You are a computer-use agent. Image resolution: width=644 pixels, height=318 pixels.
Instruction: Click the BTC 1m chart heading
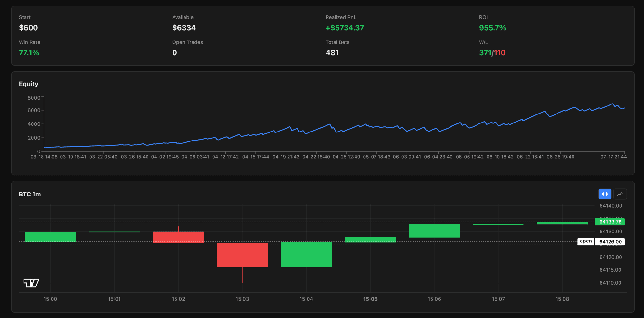[x=30, y=194]
